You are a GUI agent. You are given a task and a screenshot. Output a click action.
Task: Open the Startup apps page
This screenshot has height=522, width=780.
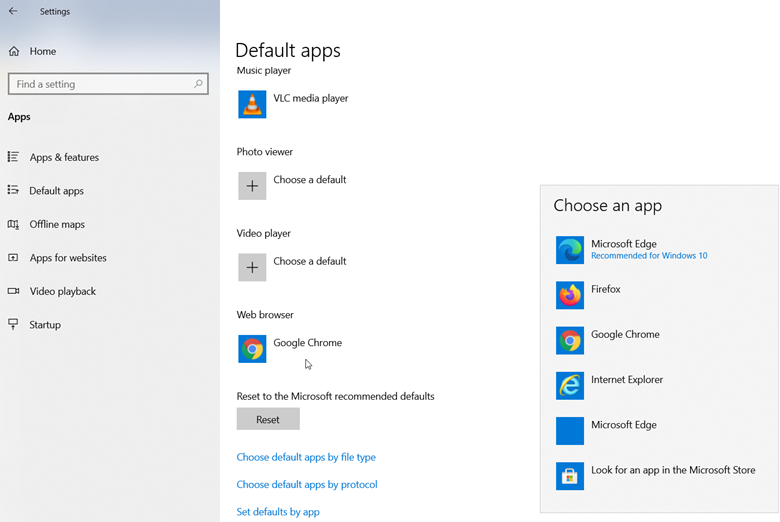(x=45, y=325)
